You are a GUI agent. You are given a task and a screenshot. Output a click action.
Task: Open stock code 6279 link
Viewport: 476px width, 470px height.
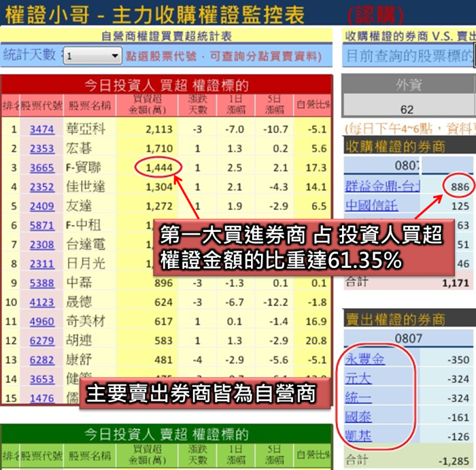pos(42,341)
